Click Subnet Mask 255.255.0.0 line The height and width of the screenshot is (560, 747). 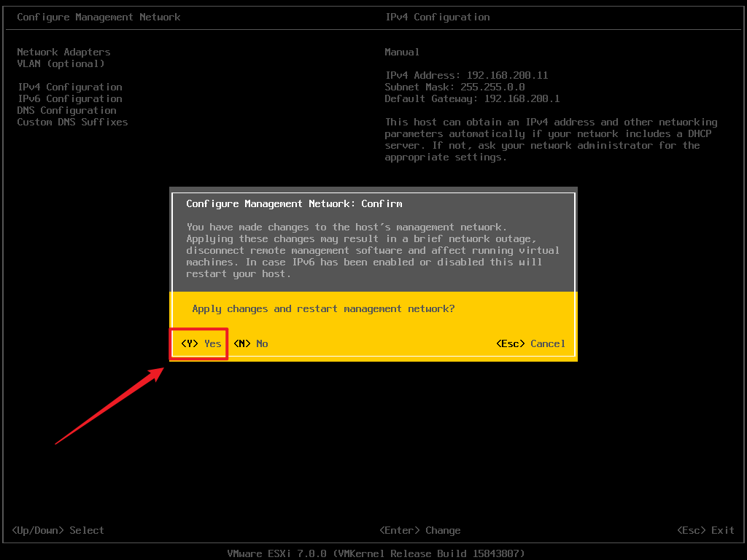tap(455, 87)
